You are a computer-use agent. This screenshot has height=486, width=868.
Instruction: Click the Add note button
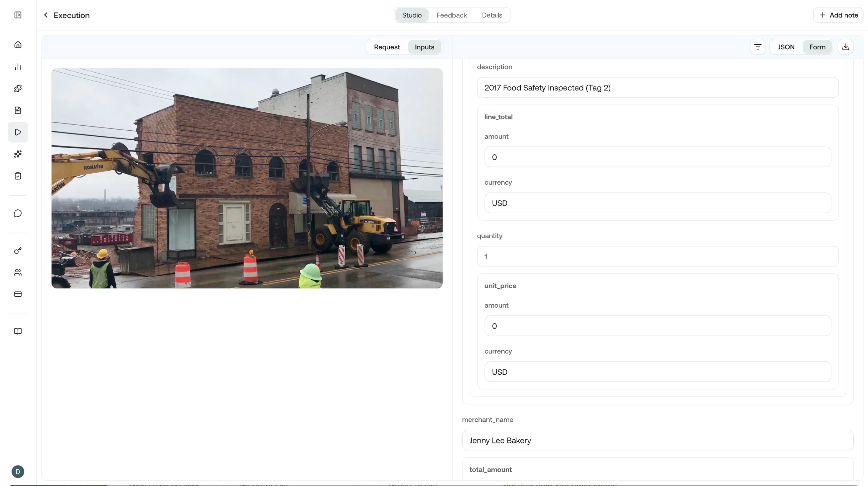pos(838,15)
